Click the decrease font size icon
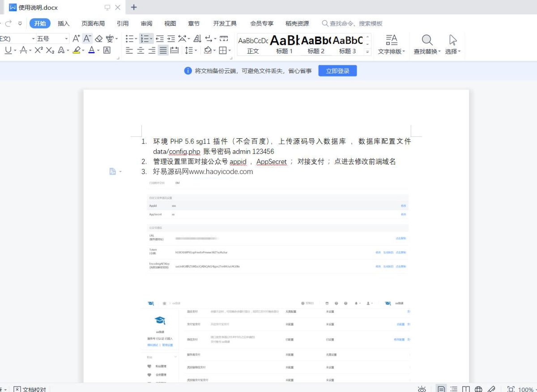This screenshot has width=537, height=392. [x=88, y=39]
